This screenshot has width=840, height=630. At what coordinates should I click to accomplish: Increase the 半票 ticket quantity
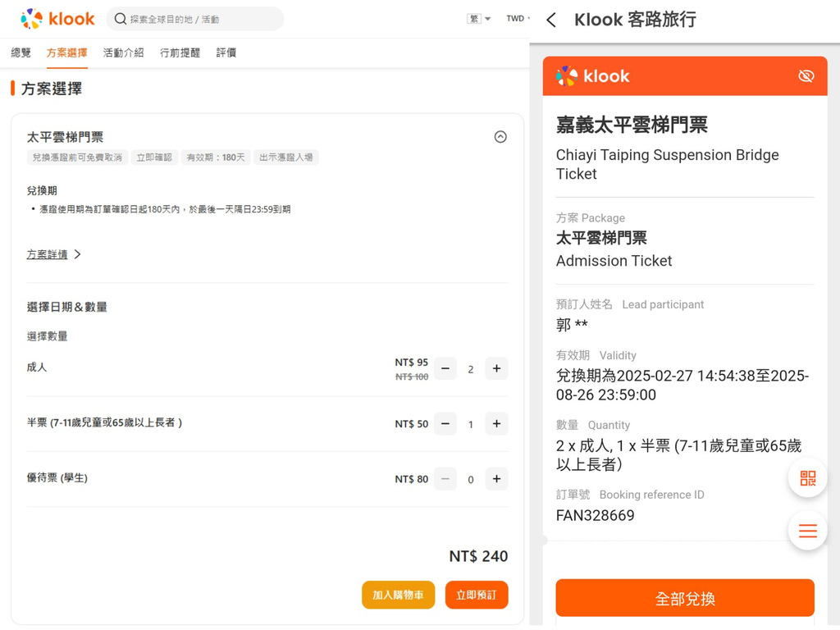[496, 424]
